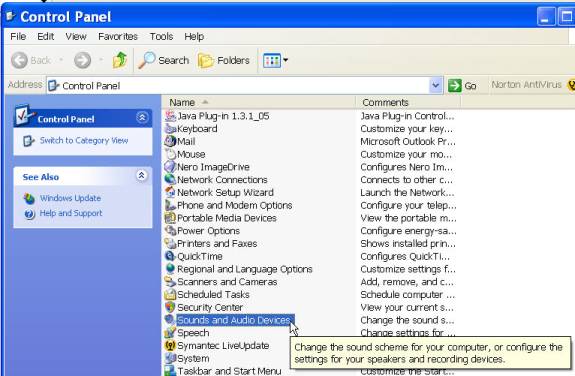Click the Norton AntiVirus toolbar label
The height and width of the screenshot is (376, 575).
pos(526,85)
